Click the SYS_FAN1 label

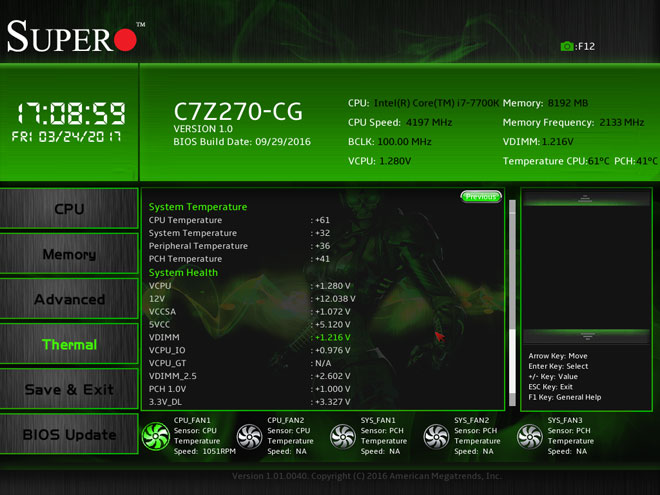(x=378, y=420)
